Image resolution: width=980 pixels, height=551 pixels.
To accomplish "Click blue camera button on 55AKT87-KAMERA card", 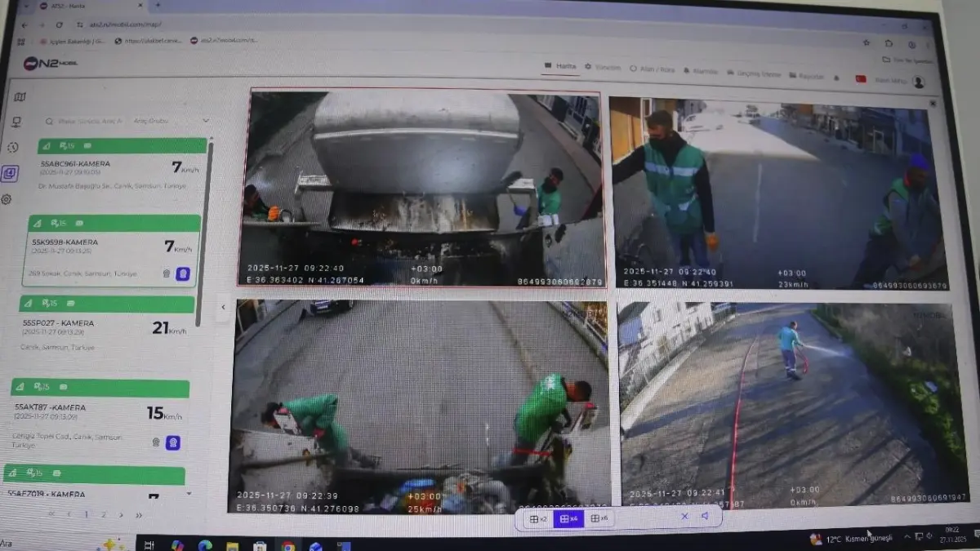I will point(173,442).
